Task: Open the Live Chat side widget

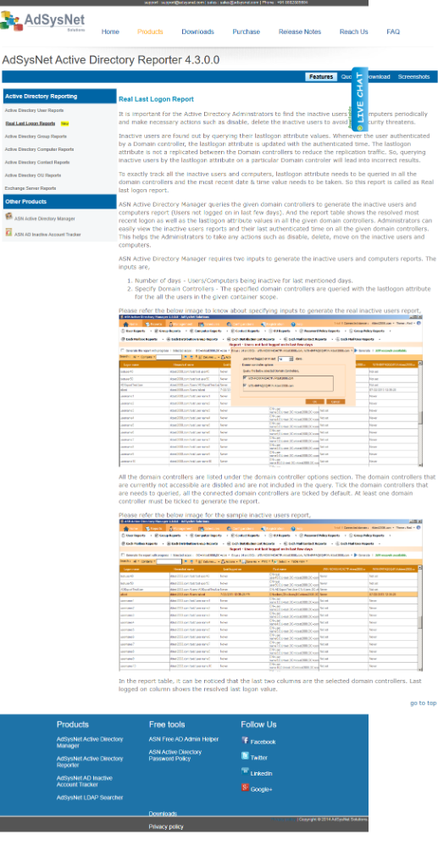Action: click(x=359, y=99)
